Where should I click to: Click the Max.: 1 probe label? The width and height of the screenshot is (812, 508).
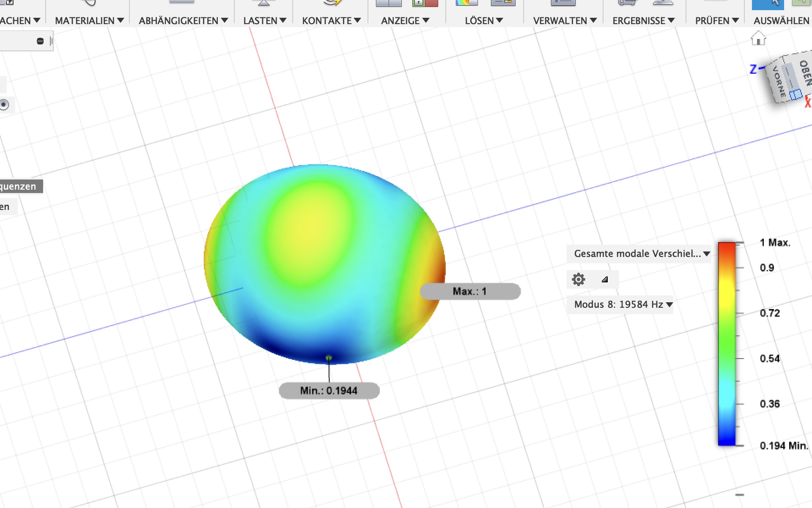coord(469,291)
